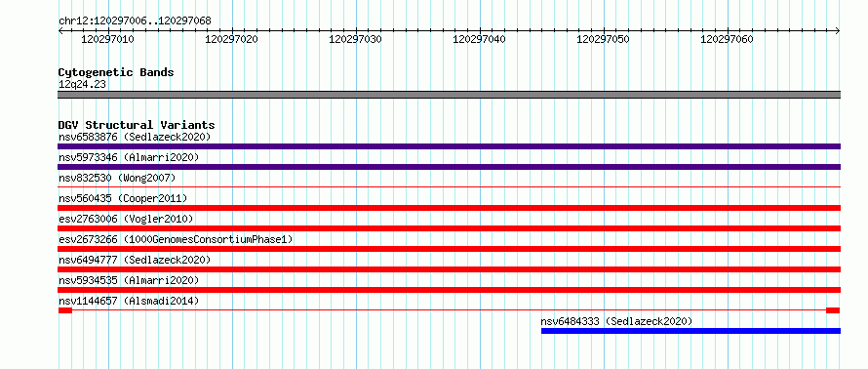Image resolution: width=868 pixels, height=369 pixels.
Task: Select the nsv5973346 purple variant bar
Action: tap(449, 167)
